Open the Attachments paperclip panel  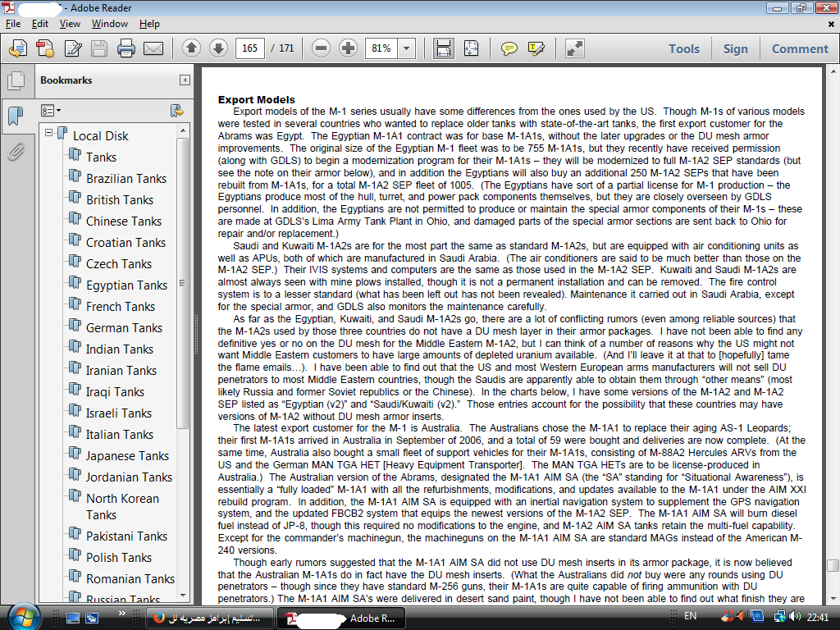coord(16,152)
